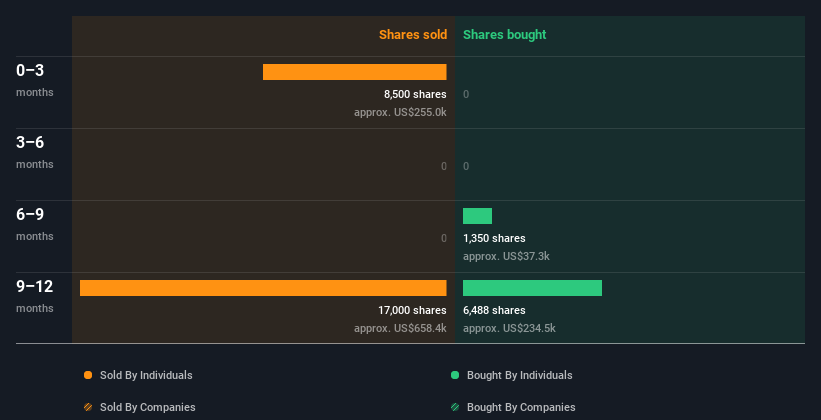The image size is (821, 420).
Task: Select the Shares sold column header
Action: [413, 35]
